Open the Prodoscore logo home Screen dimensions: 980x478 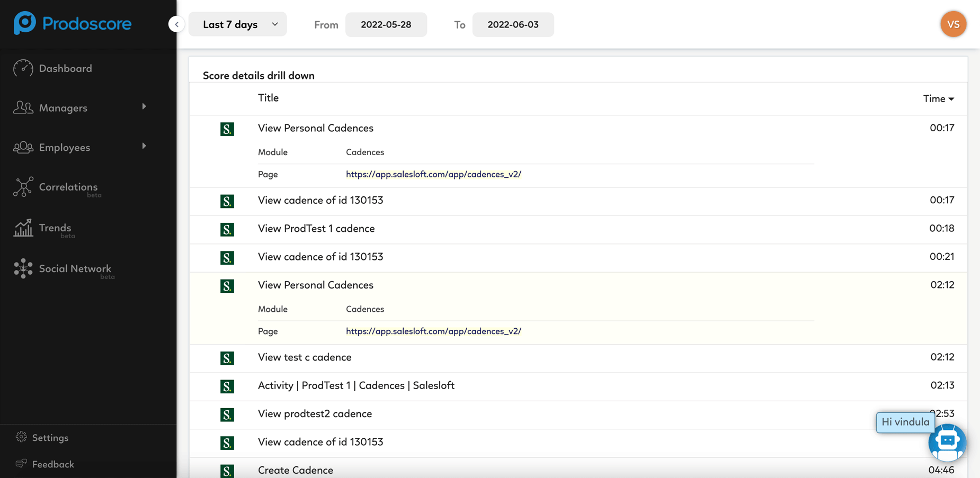click(x=73, y=23)
